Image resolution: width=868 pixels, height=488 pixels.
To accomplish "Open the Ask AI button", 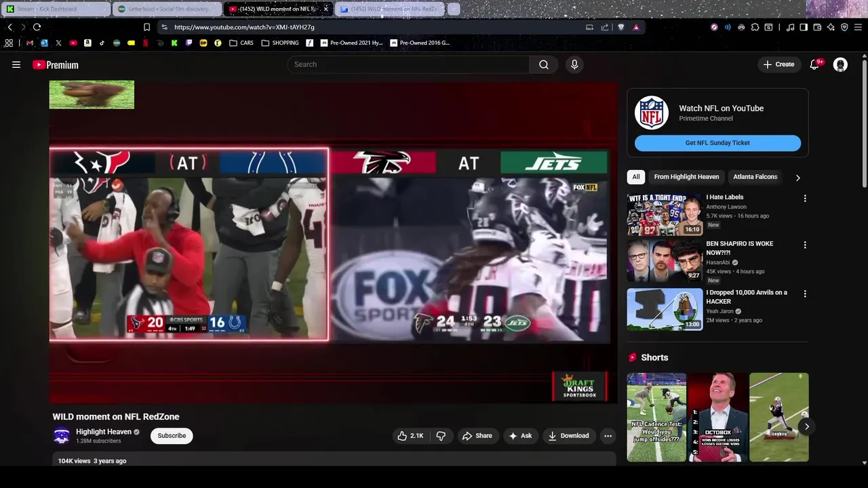I will [x=520, y=436].
